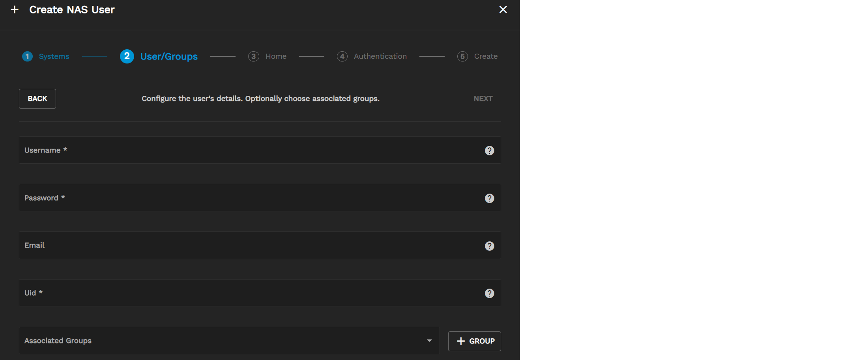Switch to the Authentication step
The image size is (868, 360).
380,56
